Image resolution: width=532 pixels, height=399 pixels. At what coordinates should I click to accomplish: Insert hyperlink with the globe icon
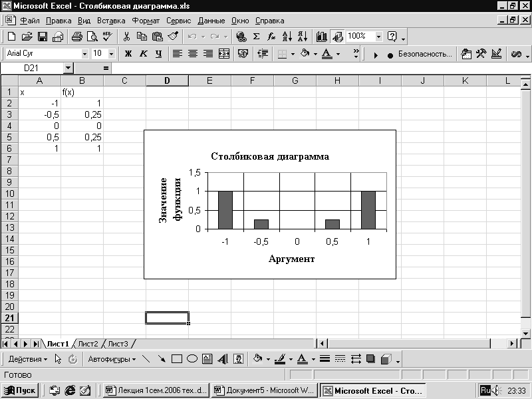point(241,37)
